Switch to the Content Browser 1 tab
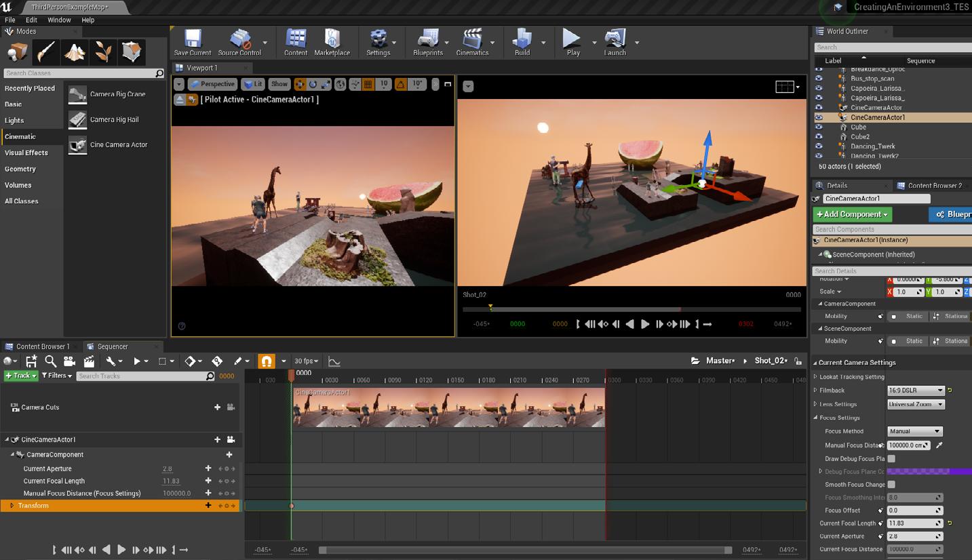Viewport: 972px width, 560px height. pos(42,346)
